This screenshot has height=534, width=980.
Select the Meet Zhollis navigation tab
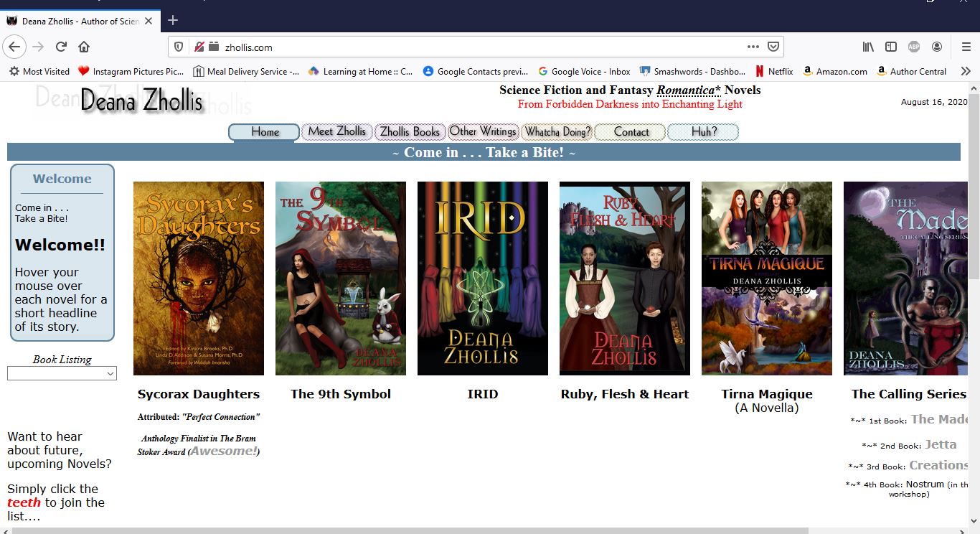pyautogui.click(x=336, y=132)
